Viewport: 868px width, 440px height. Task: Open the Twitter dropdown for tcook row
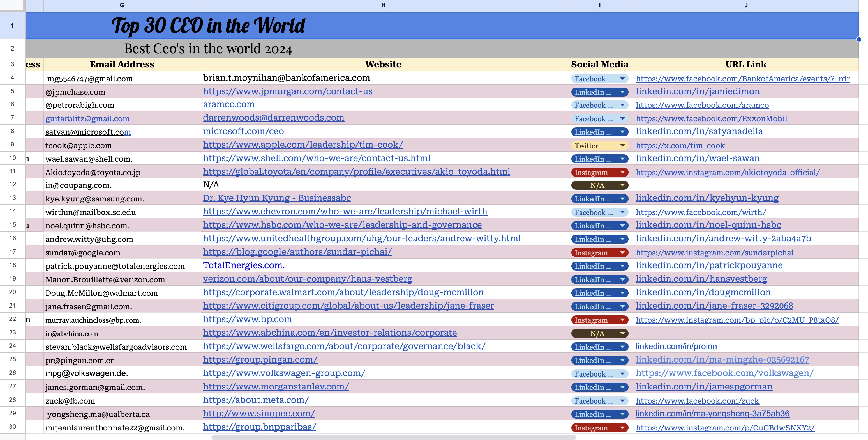click(622, 145)
